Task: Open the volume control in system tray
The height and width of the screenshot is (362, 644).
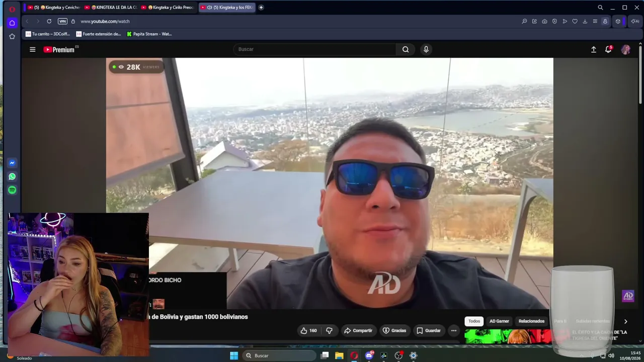Action: point(611,355)
